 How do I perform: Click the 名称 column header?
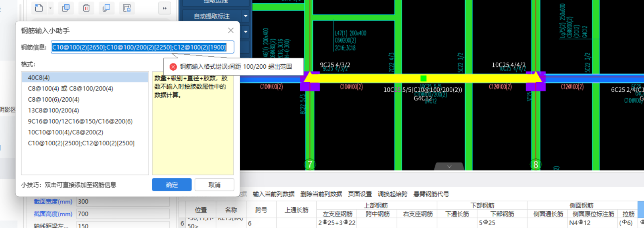point(231,210)
